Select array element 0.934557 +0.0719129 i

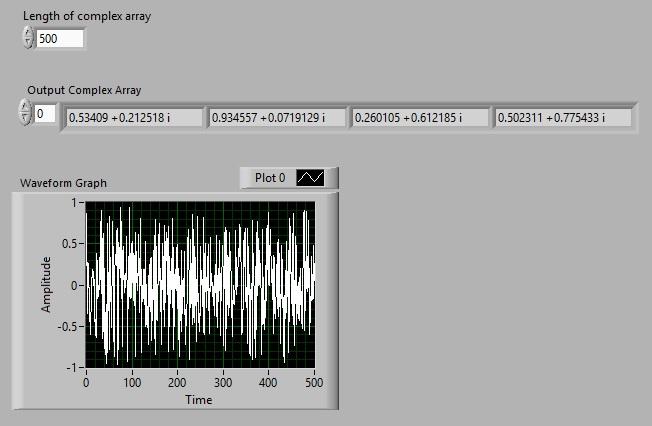277,118
